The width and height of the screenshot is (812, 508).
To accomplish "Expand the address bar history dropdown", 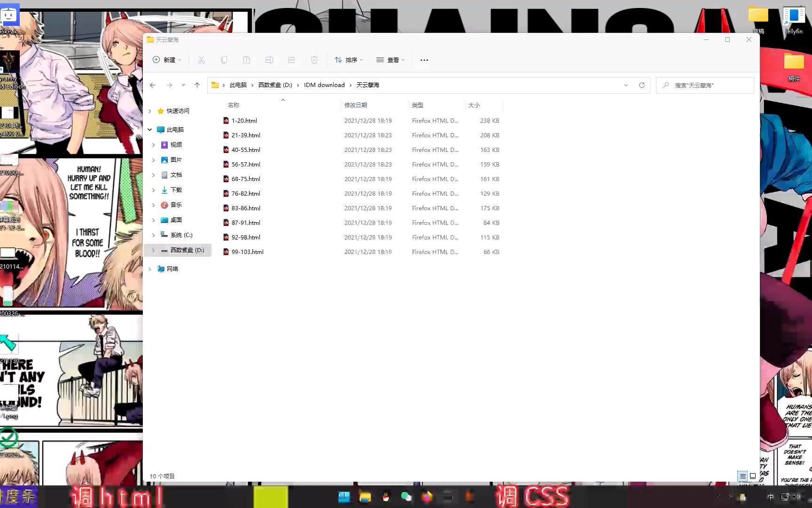I will pos(626,85).
